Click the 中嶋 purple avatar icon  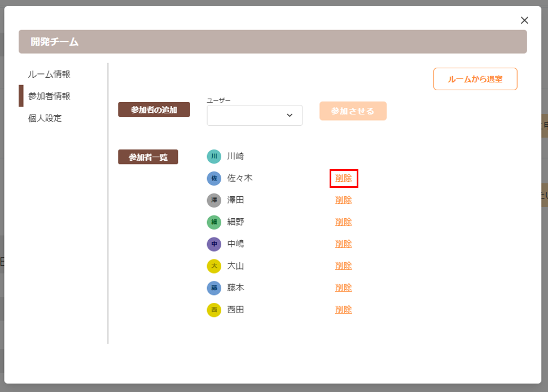(214, 244)
